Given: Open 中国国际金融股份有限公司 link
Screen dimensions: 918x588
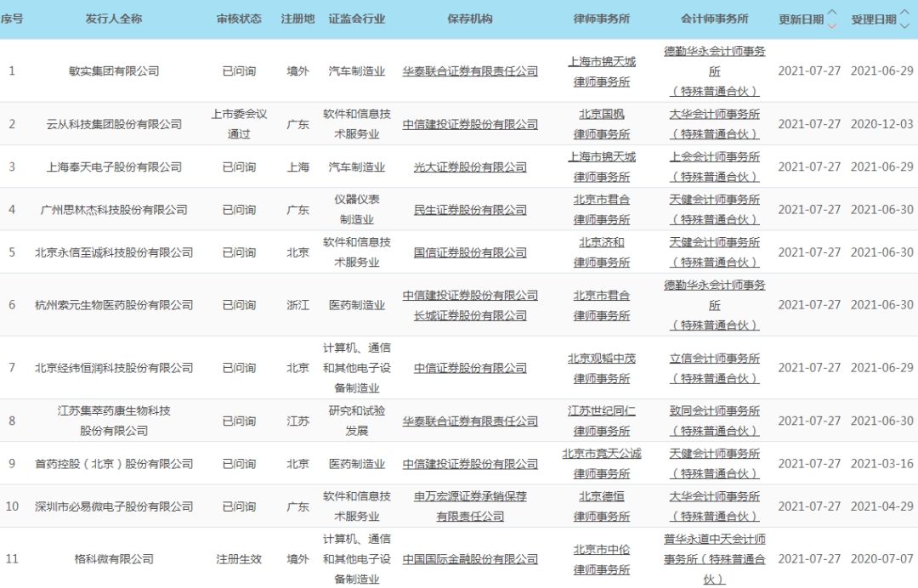Looking at the screenshot, I should point(470,559).
